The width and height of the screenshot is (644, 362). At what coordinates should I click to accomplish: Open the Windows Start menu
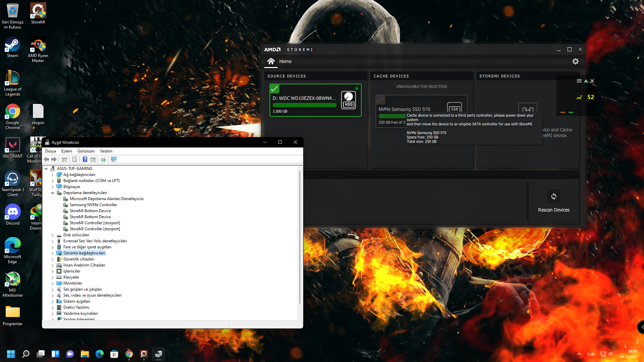coord(11,354)
